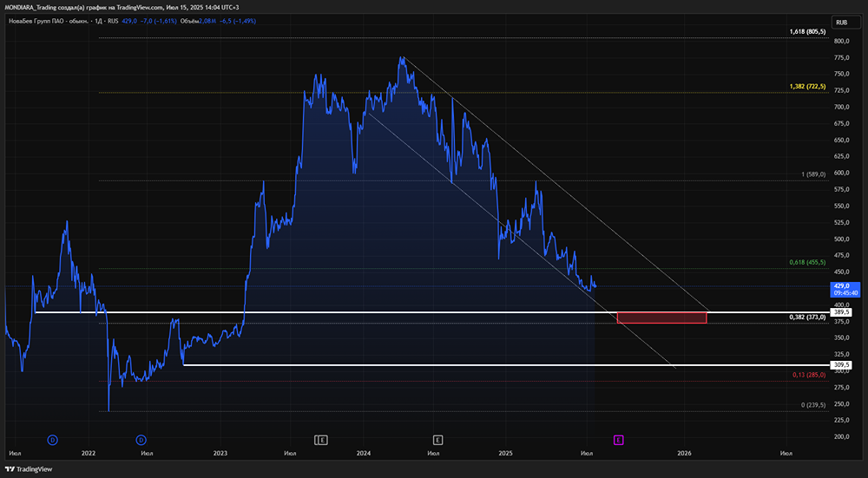Click the 389,5 price label on the axis
Image resolution: width=868 pixels, height=478 pixels.
click(x=841, y=312)
